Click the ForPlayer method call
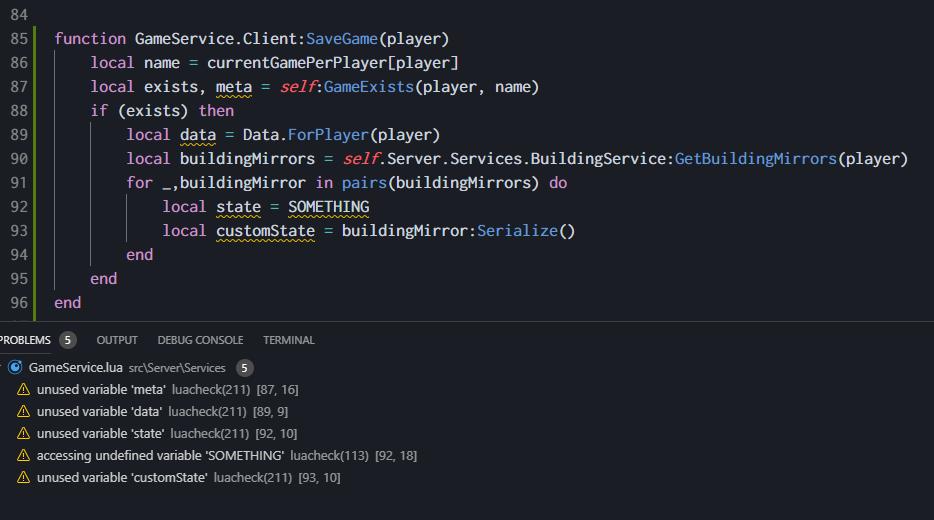The image size is (934, 520). (x=328, y=135)
